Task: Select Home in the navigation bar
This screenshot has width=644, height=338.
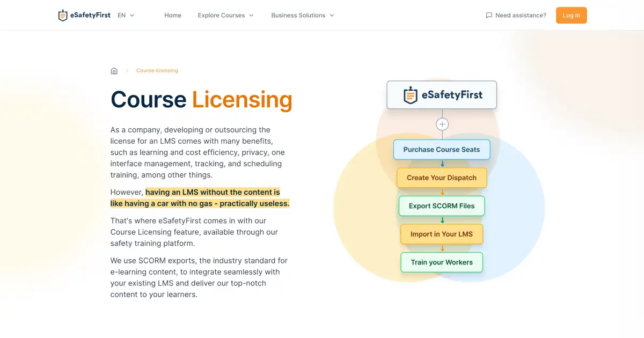Action: pos(173,15)
